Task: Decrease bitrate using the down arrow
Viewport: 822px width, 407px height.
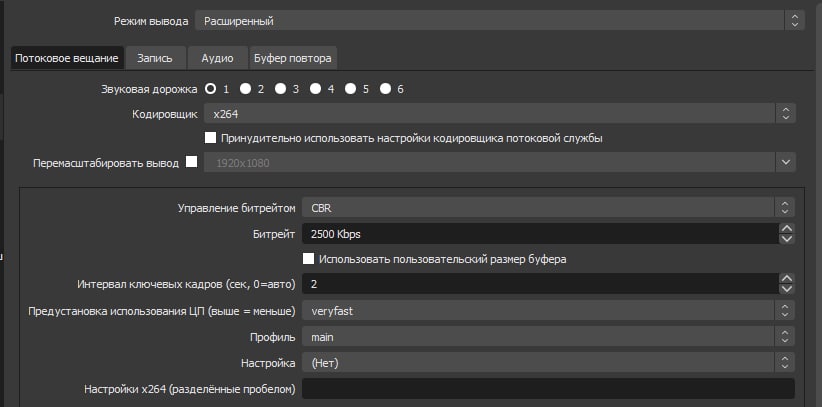Action: 786,239
